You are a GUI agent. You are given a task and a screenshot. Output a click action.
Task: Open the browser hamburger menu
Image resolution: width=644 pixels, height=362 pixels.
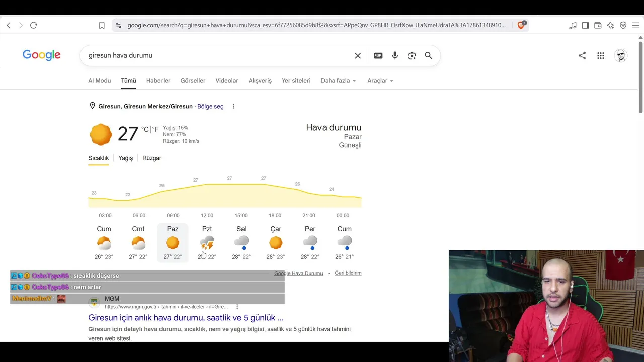635,25
